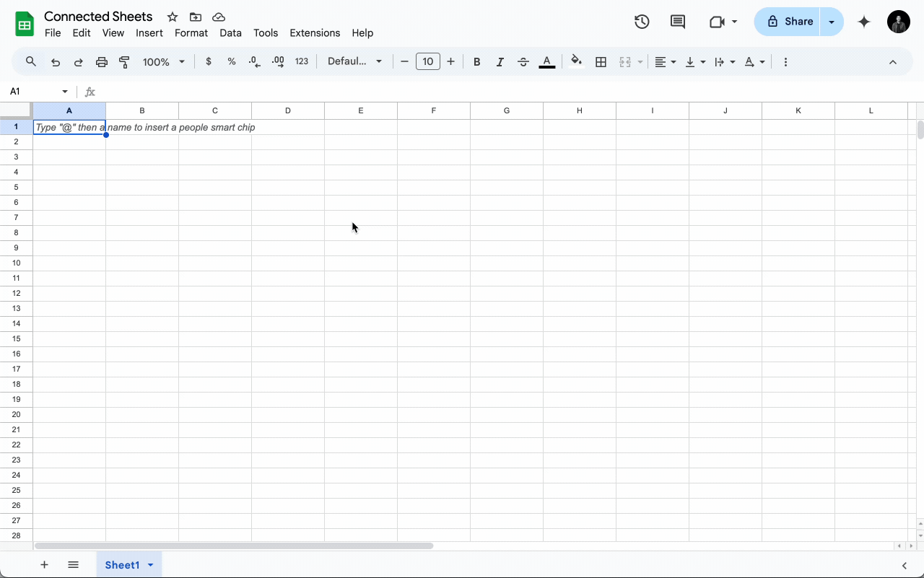Open the Extensions menu
Viewport: 924px width, 578px height.
315,32
